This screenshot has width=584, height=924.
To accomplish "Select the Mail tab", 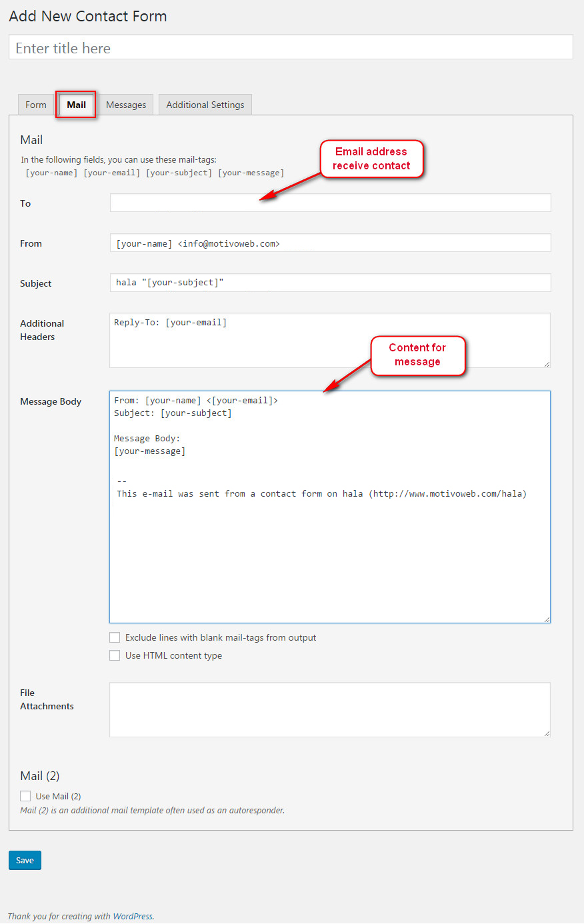I will pos(76,105).
